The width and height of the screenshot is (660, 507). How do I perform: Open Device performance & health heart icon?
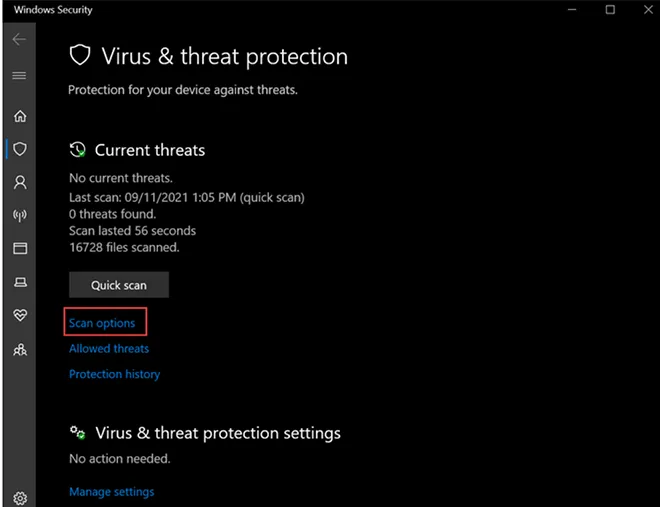20,315
